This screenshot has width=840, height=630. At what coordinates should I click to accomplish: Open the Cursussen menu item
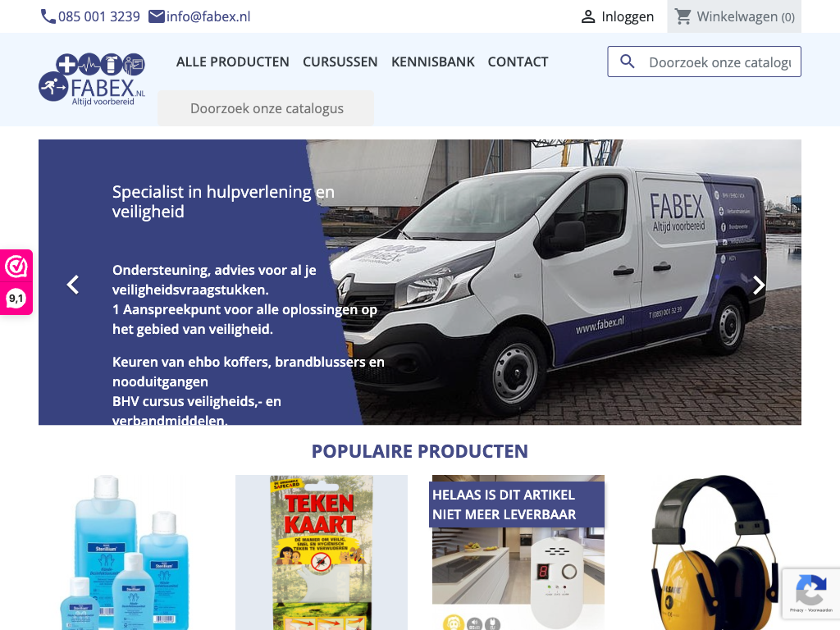(340, 62)
